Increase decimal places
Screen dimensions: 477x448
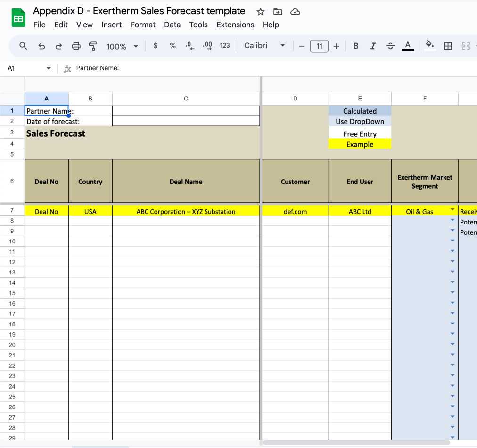[x=207, y=46]
